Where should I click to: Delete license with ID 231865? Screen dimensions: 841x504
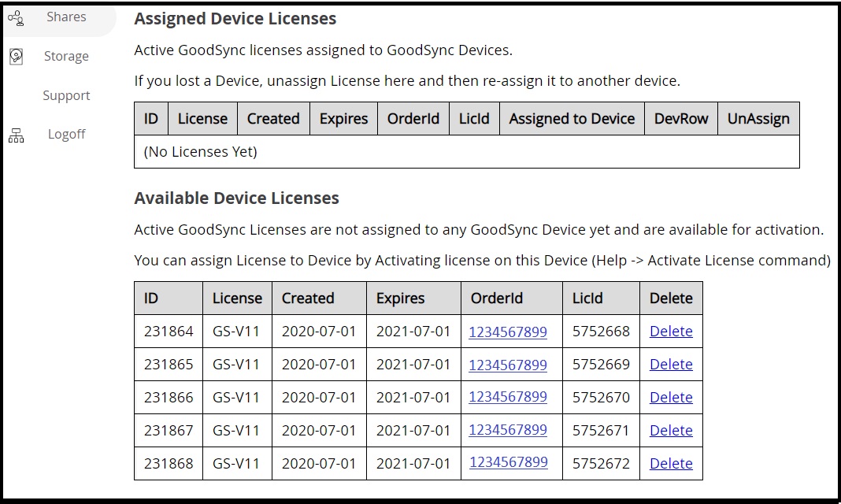[671, 365]
